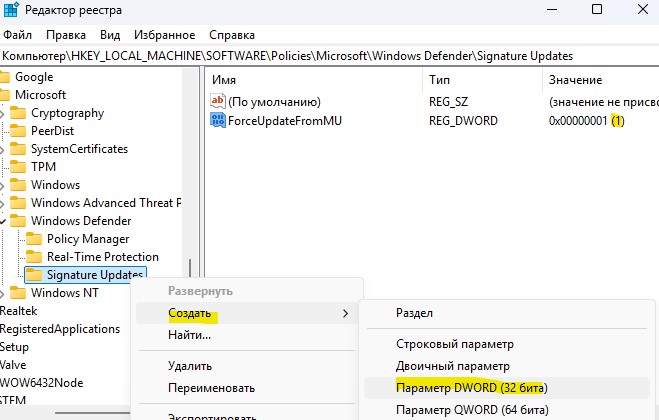Select the PeerDist folder icon
Screen dimensions: 659x420
(18, 131)
